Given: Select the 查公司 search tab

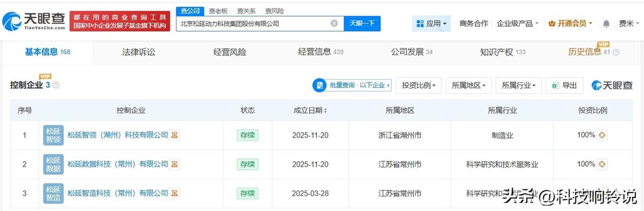Looking at the screenshot, I should (190, 11).
